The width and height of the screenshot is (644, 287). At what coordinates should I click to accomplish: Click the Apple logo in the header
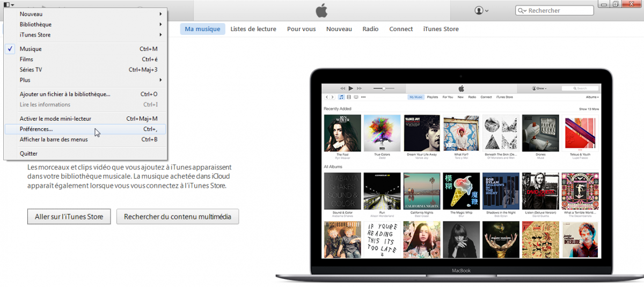click(x=321, y=10)
